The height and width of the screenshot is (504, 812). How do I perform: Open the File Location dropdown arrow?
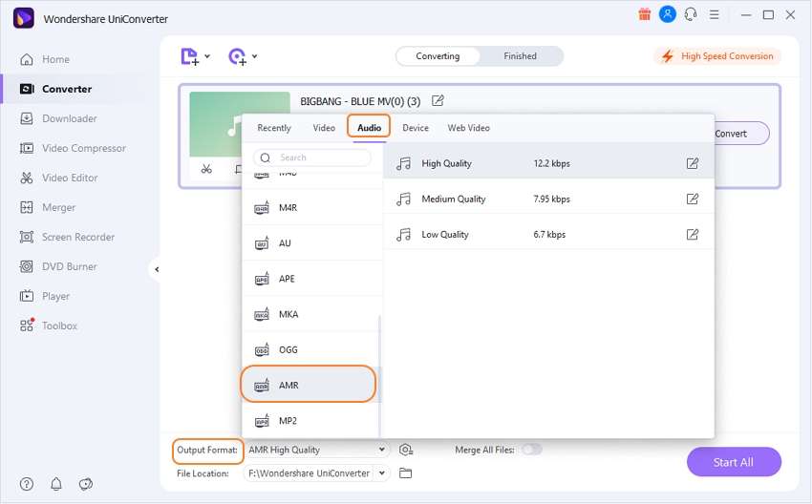coord(382,472)
